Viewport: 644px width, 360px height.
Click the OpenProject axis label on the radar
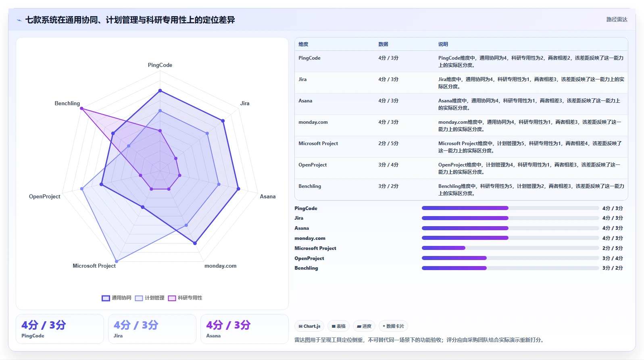tap(44, 196)
